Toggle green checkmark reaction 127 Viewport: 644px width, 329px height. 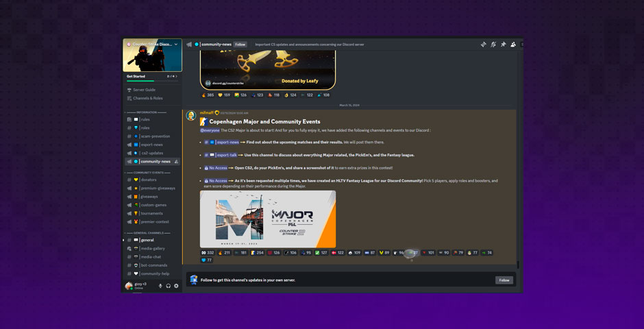pyautogui.click(x=321, y=253)
